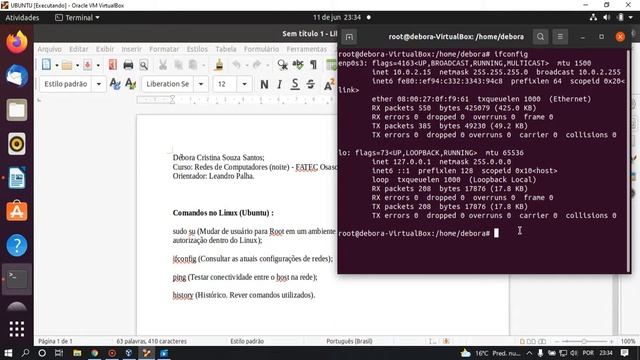Screen dimensions: 640x360
Task: Toggle bold (N) formatting
Action: click(x=264, y=84)
